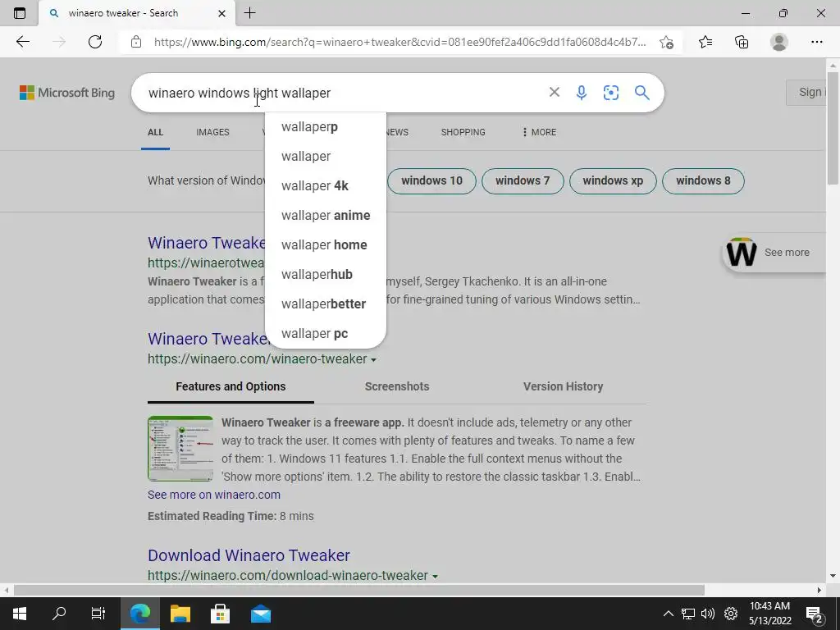Open 'Download Winaero Tweaker' result
The image size is (840, 630).
tap(249, 555)
